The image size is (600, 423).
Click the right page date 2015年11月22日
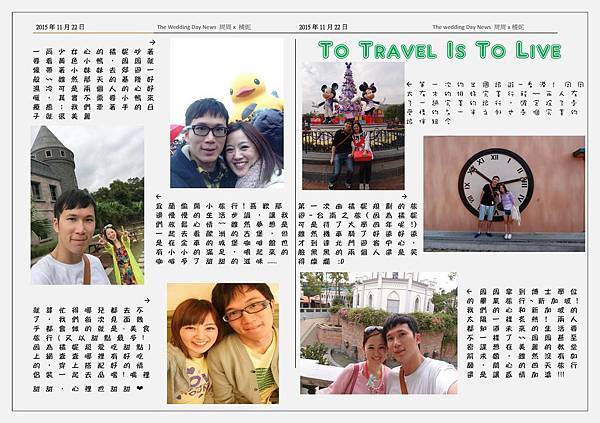(323, 27)
